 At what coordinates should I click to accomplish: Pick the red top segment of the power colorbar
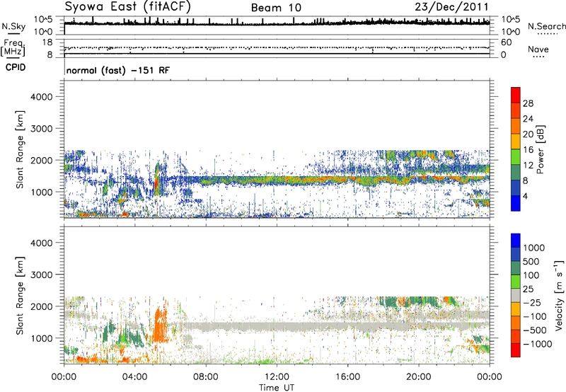coord(516,95)
